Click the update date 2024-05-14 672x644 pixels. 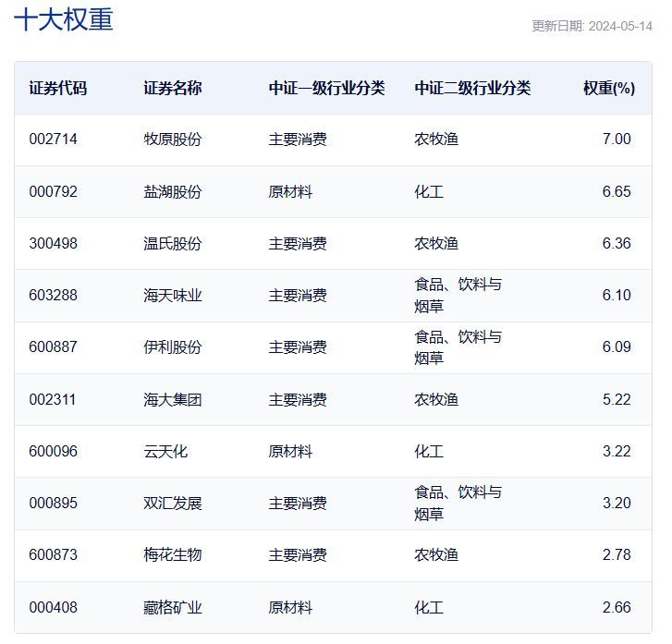coord(620,26)
